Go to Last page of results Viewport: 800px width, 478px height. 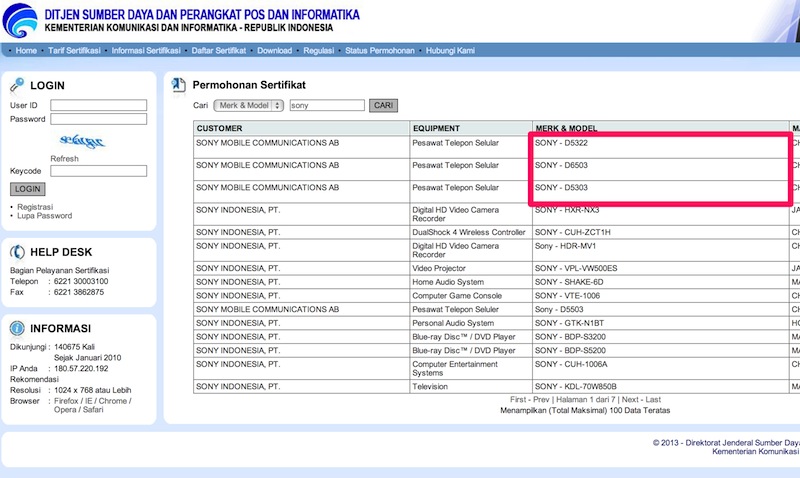point(653,400)
